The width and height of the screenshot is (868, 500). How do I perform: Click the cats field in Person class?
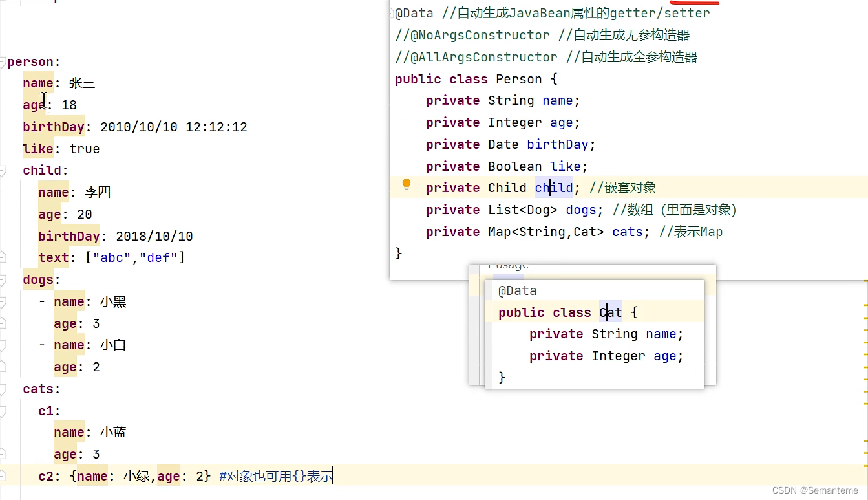(x=627, y=232)
